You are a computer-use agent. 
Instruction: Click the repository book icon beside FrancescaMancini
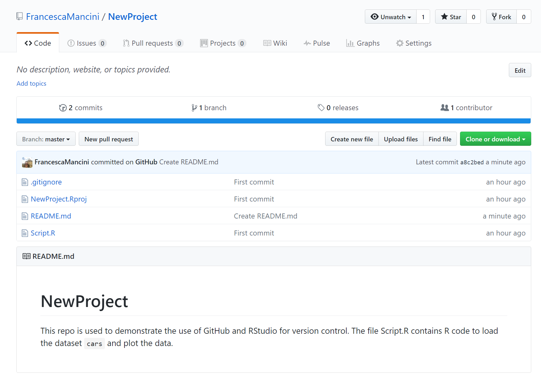pos(20,16)
